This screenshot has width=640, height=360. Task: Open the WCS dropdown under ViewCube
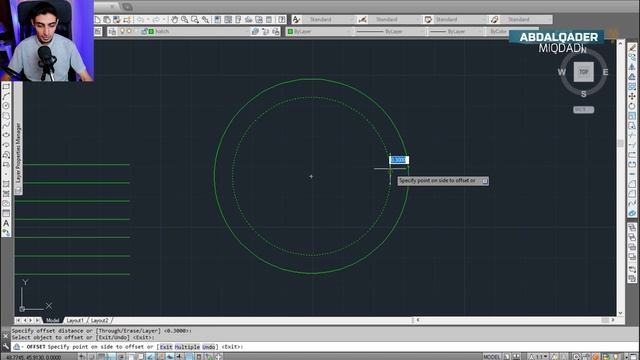pyautogui.click(x=584, y=110)
